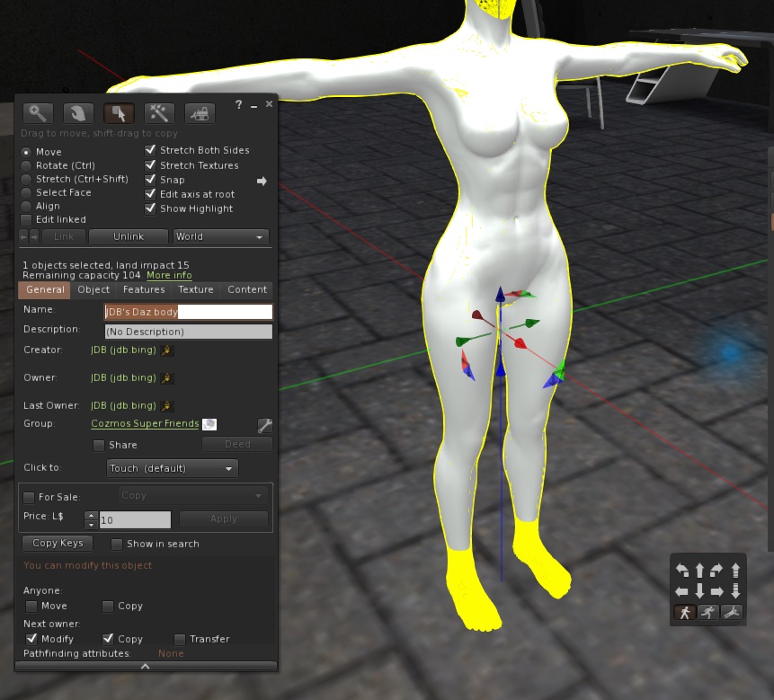The width and height of the screenshot is (774, 700).
Task: Select walk mode icon
Action: tap(685, 612)
